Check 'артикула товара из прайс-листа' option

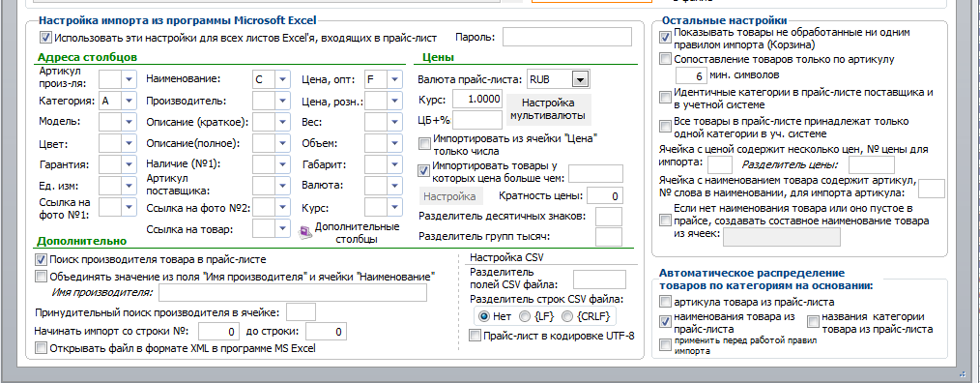[x=666, y=303]
